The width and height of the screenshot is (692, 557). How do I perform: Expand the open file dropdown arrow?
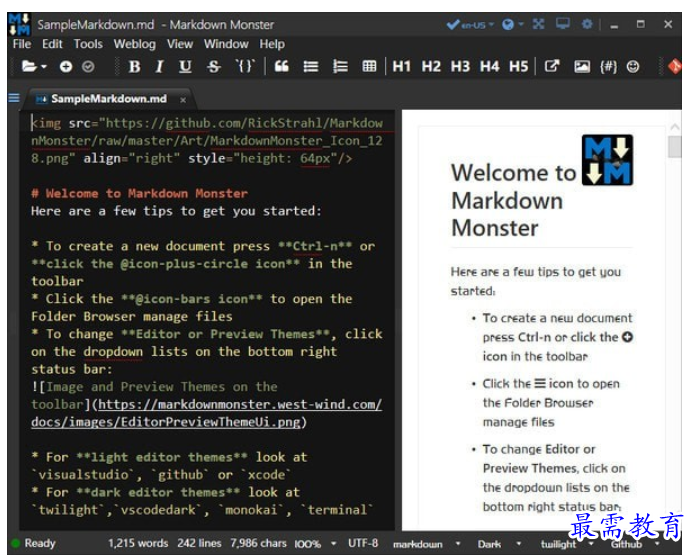click(44, 67)
